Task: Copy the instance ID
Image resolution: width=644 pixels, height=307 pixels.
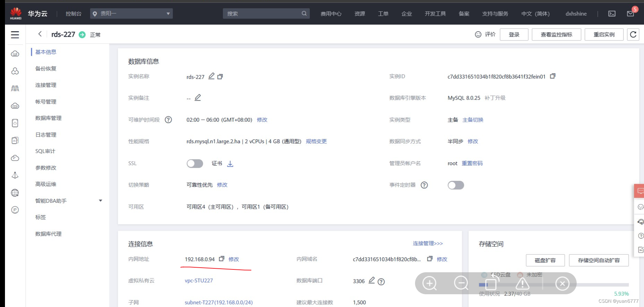Action: point(553,76)
